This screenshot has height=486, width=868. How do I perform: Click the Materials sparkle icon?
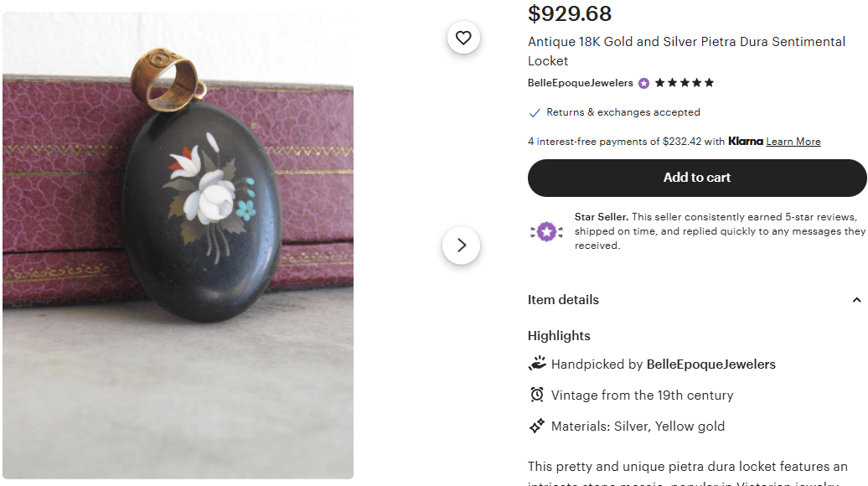click(x=536, y=426)
